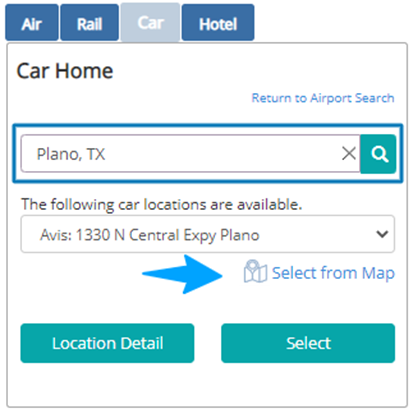The image size is (413, 418).
Task: Open the Hotel tab
Action: [x=218, y=23]
